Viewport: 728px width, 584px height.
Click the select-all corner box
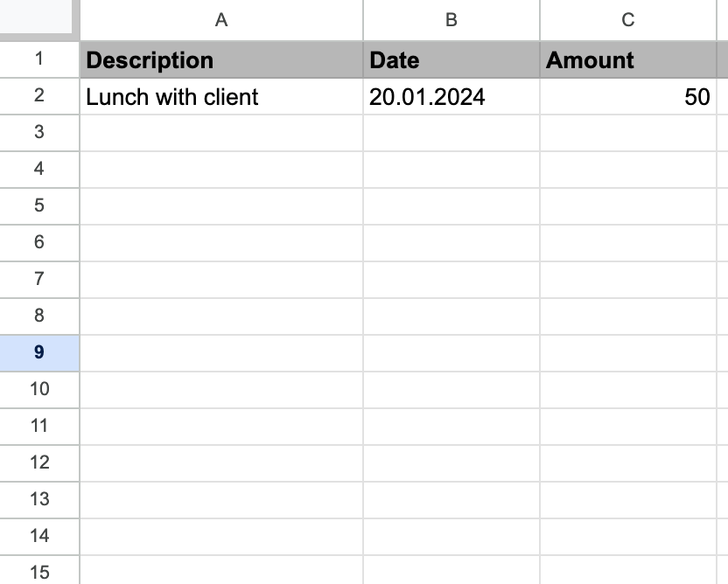(x=39, y=19)
